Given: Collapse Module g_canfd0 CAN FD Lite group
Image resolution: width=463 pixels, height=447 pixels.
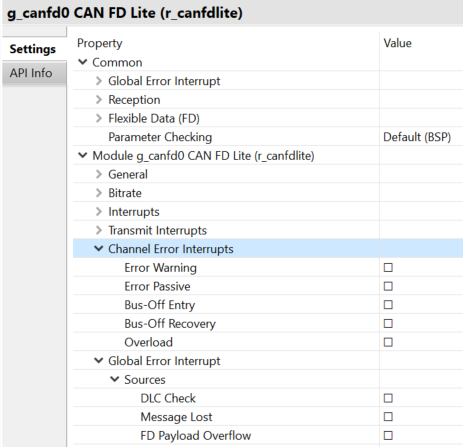Looking at the screenshot, I should point(82,155).
